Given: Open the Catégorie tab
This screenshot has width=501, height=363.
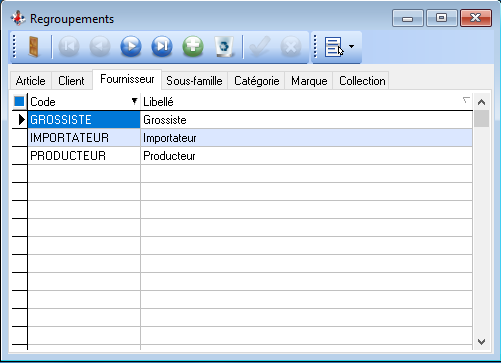Looking at the screenshot, I should pos(257,81).
